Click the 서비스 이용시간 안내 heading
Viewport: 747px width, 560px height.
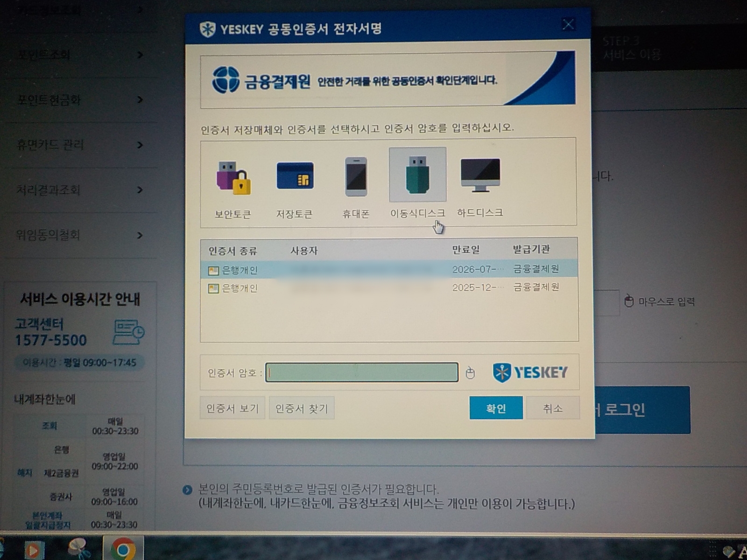[80, 299]
